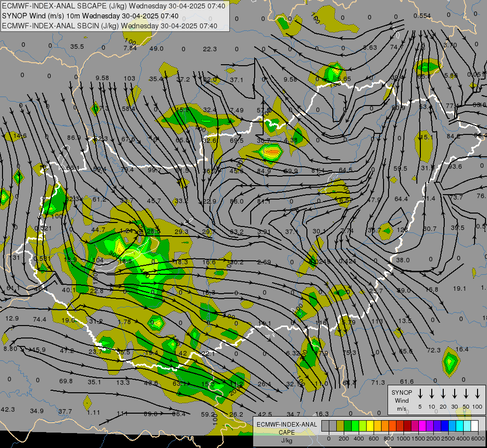Image resolution: width=487 pixels, height=448 pixels.
Task: Pick the dark red CAPE swatch after 1000
Action: [x=407, y=426]
